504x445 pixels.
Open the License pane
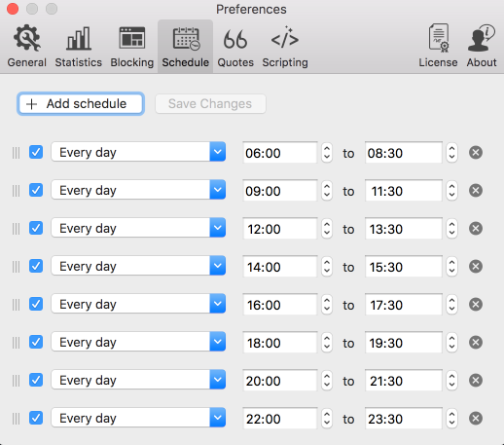point(438,46)
